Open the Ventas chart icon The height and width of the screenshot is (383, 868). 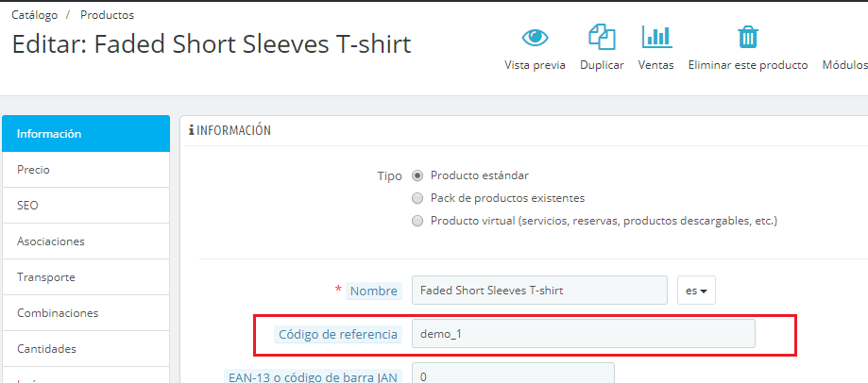[x=656, y=38]
